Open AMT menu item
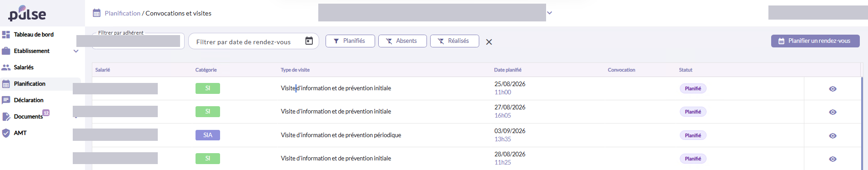The width and height of the screenshot is (868, 170). [20, 133]
